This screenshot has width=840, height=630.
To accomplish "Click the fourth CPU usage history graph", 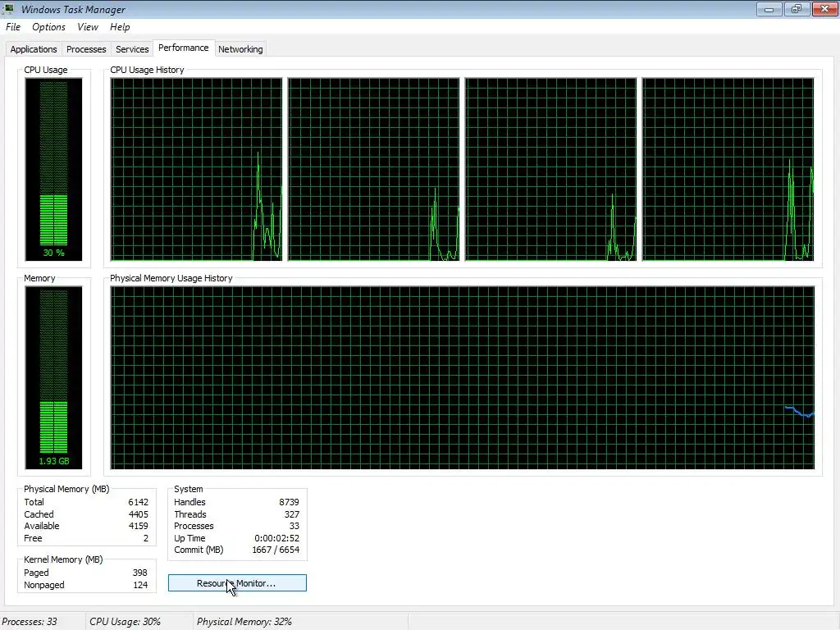I will click(x=728, y=169).
